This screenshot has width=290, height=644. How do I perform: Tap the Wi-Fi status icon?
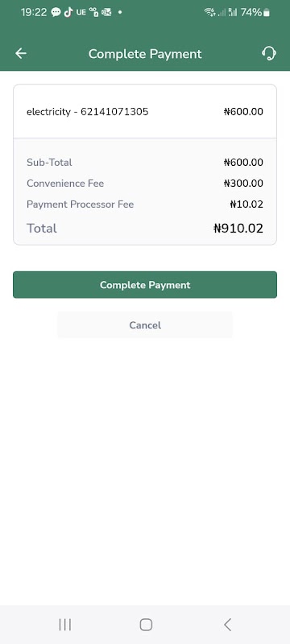210,12
